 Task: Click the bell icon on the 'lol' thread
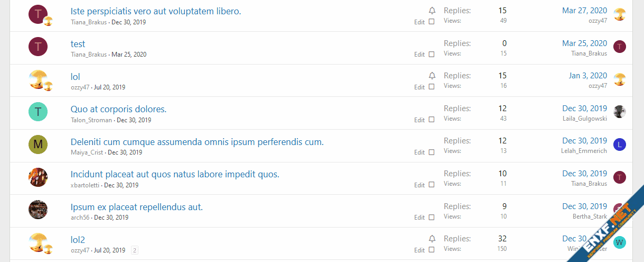[432, 76]
